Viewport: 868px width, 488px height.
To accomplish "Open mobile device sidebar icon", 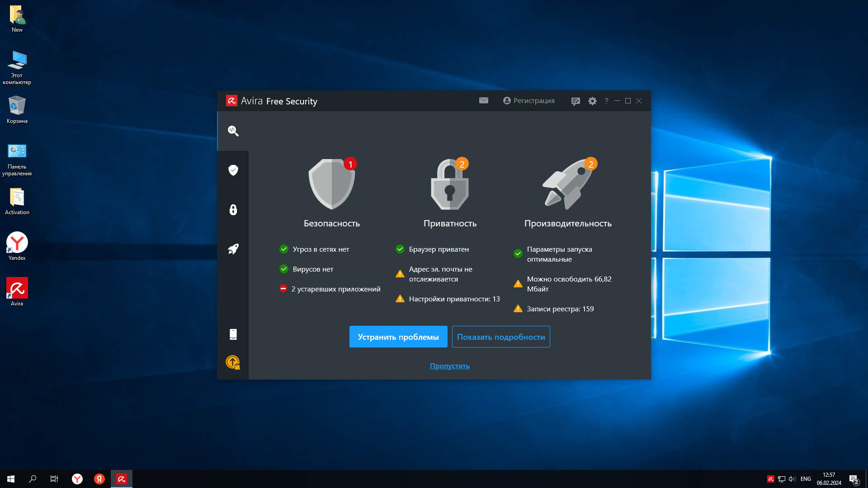I will [233, 334].
